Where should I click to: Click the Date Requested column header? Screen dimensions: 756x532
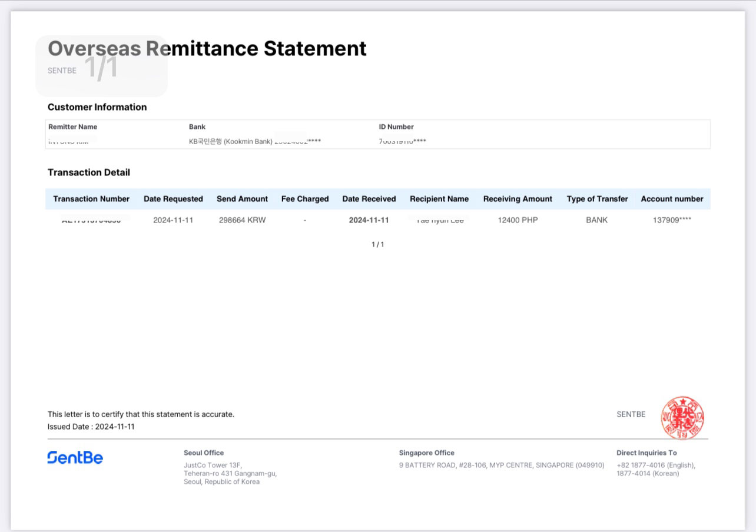point(173,199)
